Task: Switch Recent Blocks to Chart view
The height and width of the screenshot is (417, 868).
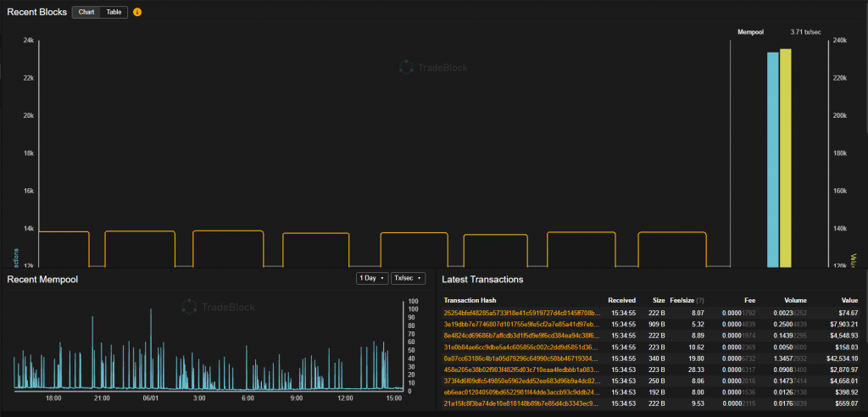Action: 86,13
